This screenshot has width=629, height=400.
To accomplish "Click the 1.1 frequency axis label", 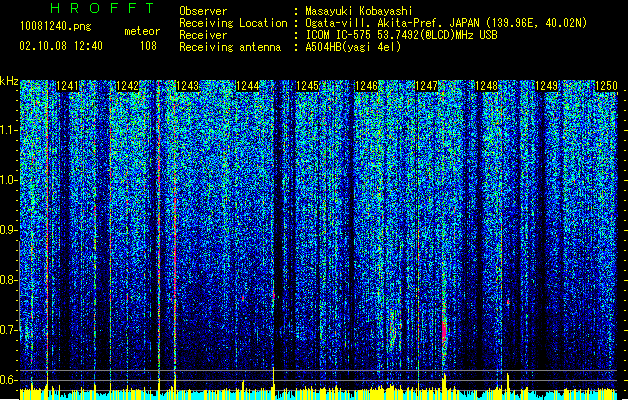I will (x=9, y=130).
